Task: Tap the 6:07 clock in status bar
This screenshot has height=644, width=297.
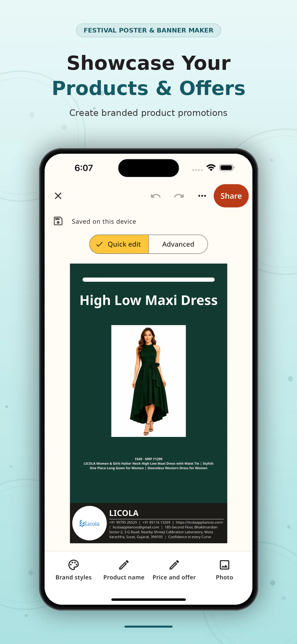Action: point(84,168)
